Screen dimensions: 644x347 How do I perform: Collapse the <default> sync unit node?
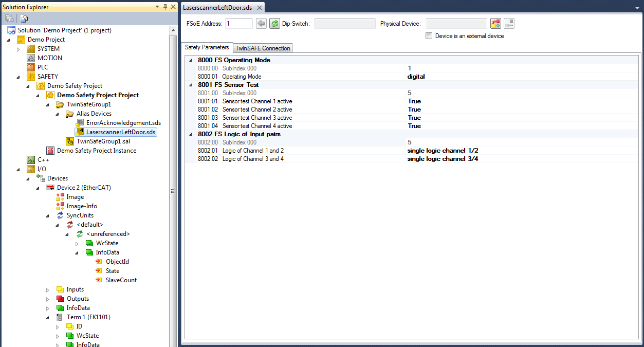58,225
